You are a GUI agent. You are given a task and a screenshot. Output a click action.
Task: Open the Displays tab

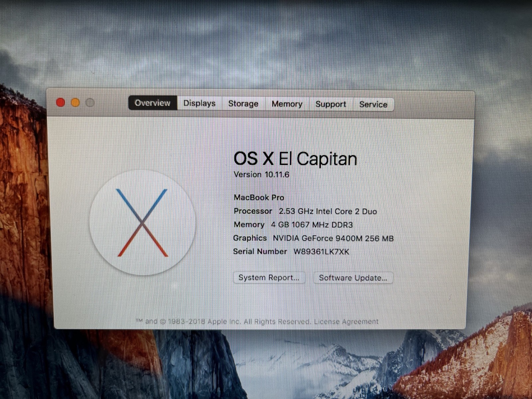coord(199,103)
